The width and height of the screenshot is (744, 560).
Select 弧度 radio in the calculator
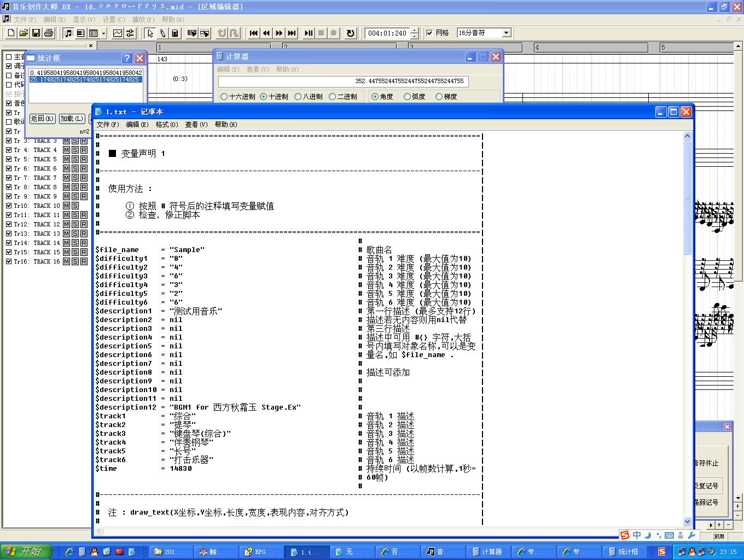pos(407,97)
